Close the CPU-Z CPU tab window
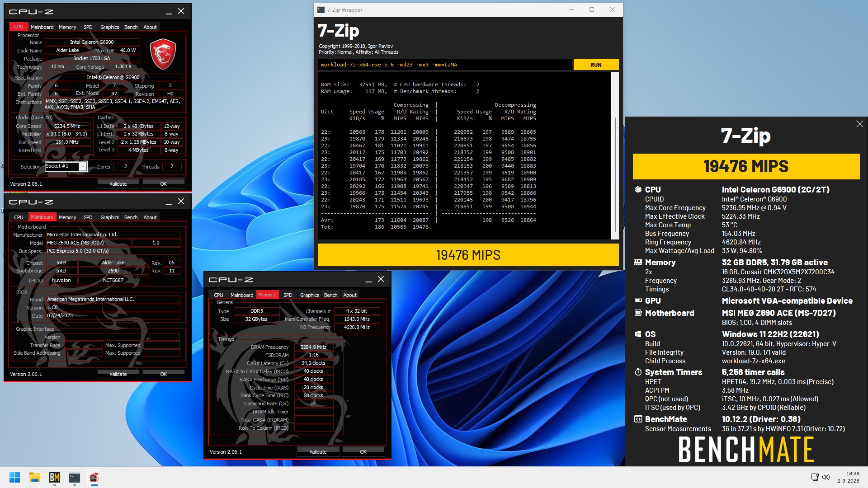The width and height of the screenshot is (868, 488). [x=181, y=11]
